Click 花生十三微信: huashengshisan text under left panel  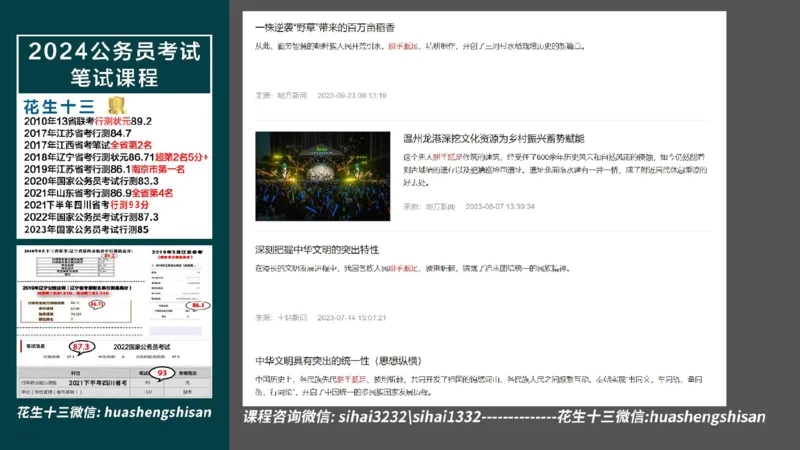pos(114,412)
